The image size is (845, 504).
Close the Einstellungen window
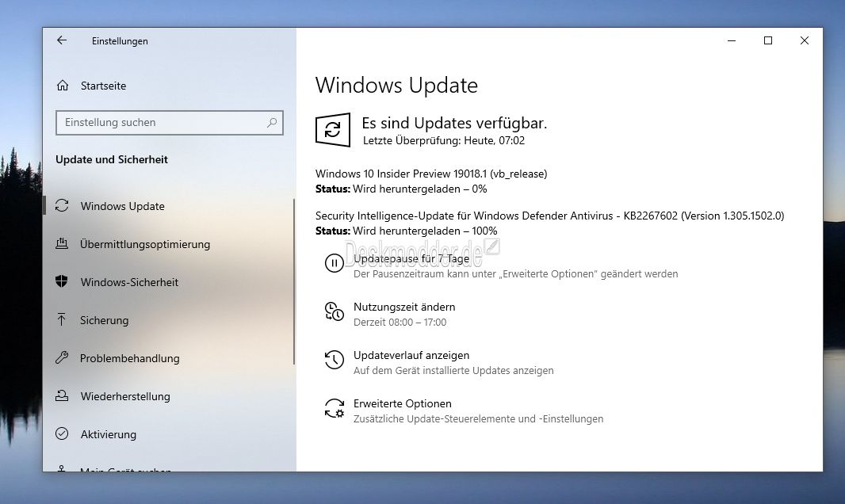[805, 40]
